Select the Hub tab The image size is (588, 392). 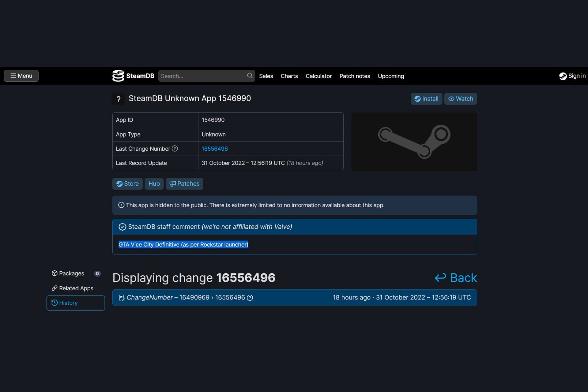[154, 183]
